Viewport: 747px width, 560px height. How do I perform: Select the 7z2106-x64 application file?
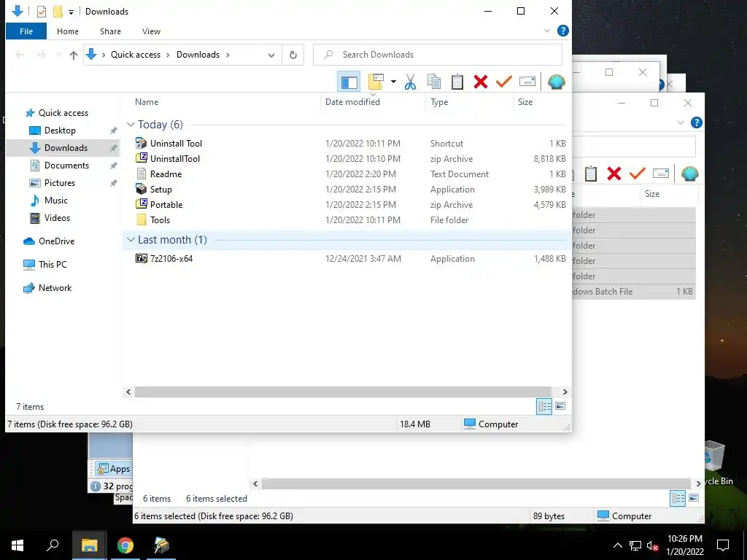[171, 259]
